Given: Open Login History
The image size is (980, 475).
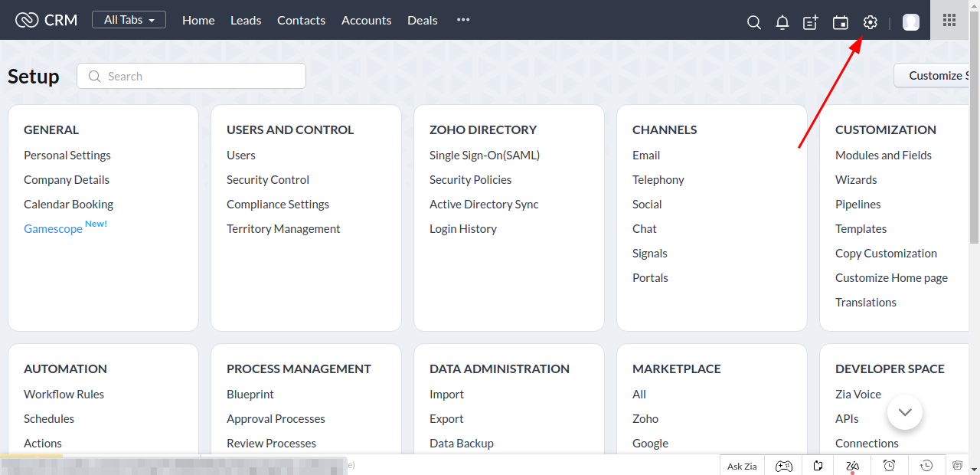Looking at the screenshot, I should 463,229.
